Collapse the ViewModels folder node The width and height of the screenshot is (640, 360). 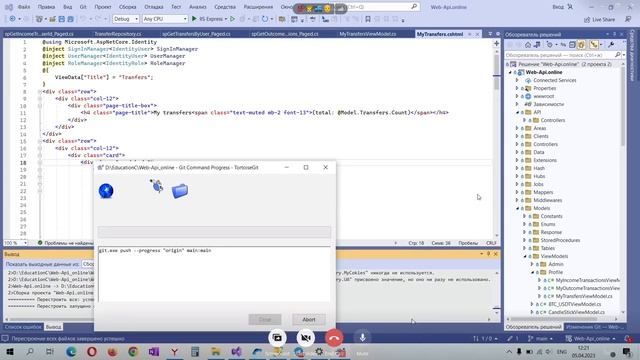[525, 256]
